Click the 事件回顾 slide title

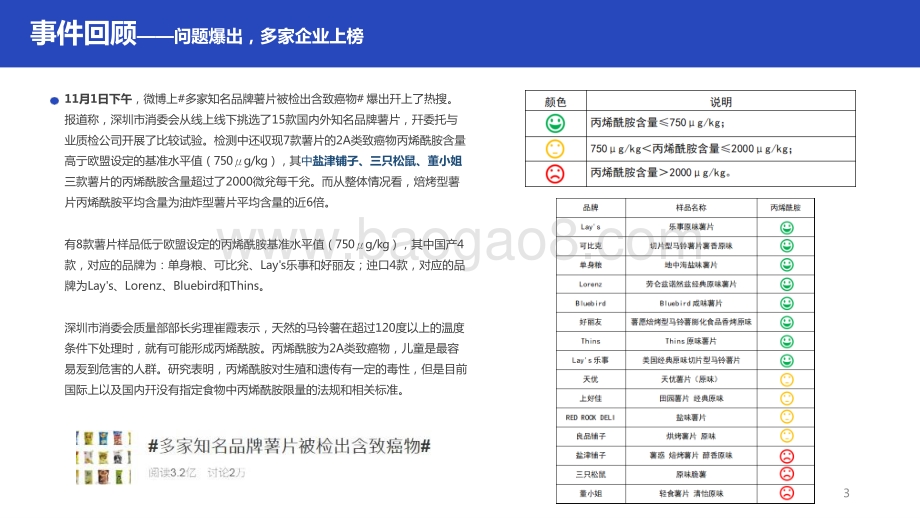pyautogui.click(x=83, y=33)
